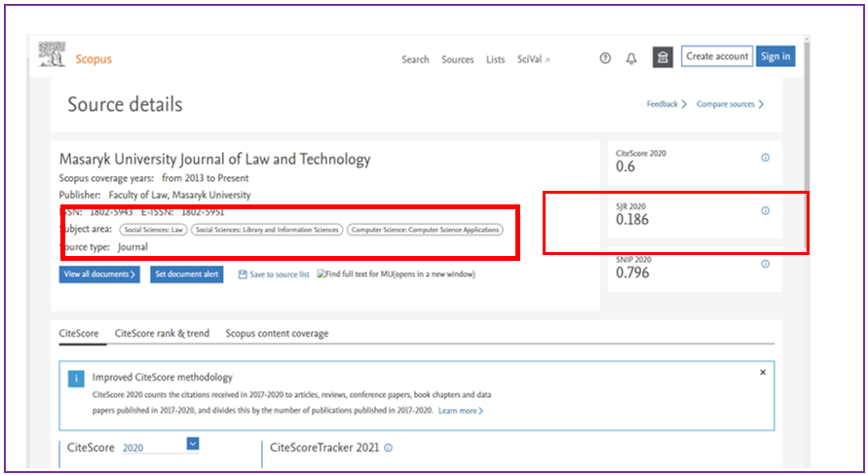Click the Source details heading
Viewport: 868px width, 475px height.
[x=125, y=104]
